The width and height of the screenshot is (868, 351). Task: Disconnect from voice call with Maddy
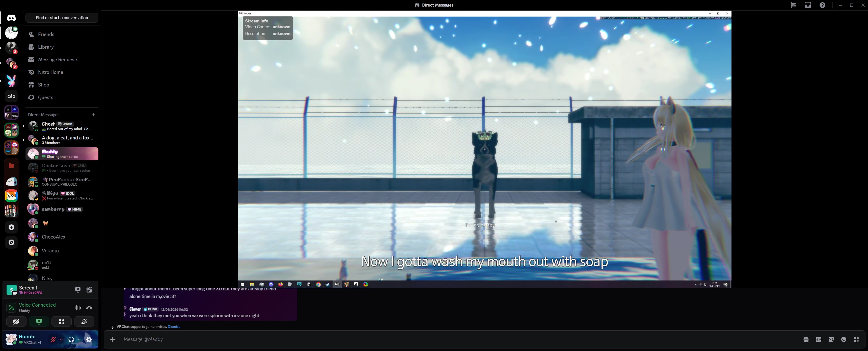pyautogui.click(x=89, y=308)
